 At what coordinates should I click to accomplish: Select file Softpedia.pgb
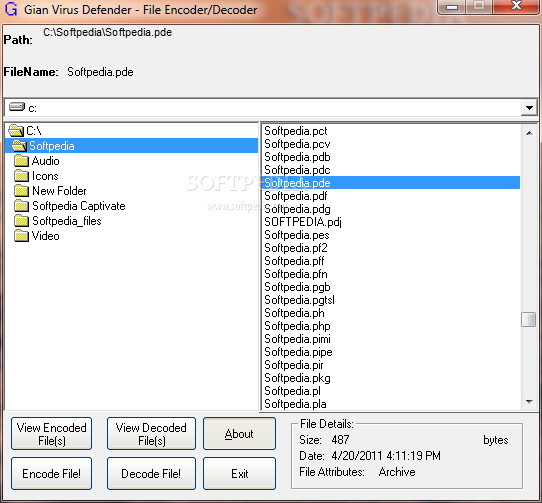[x=297, y=287]
